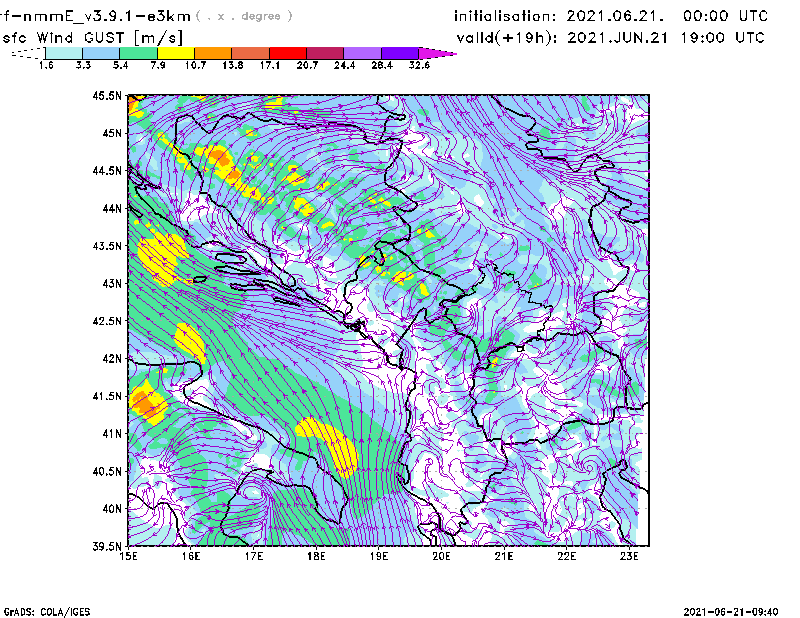Click the '42N' latitude label
Screen dimensions: 800x618
pos(112,359)
